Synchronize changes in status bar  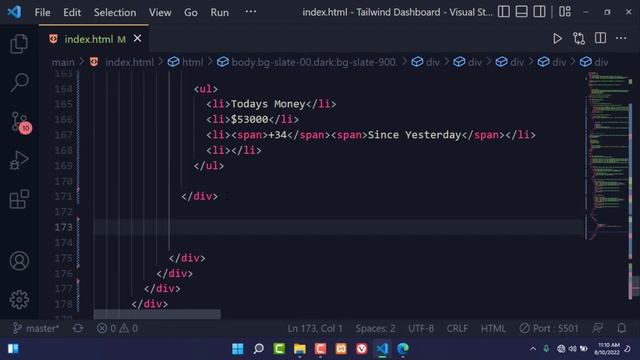(x=78, y=328)
